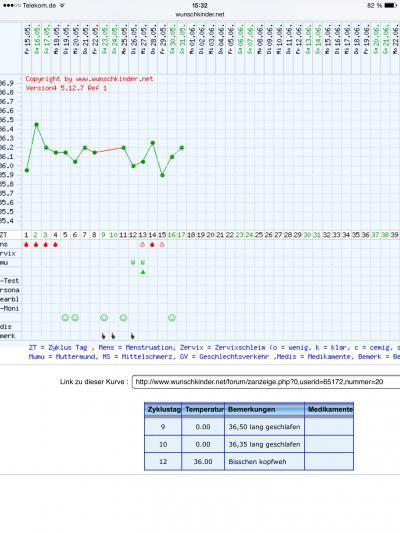Select the cycle day 15 lowest temperature point
Screen dimensions: 400x533
point(162,175)
